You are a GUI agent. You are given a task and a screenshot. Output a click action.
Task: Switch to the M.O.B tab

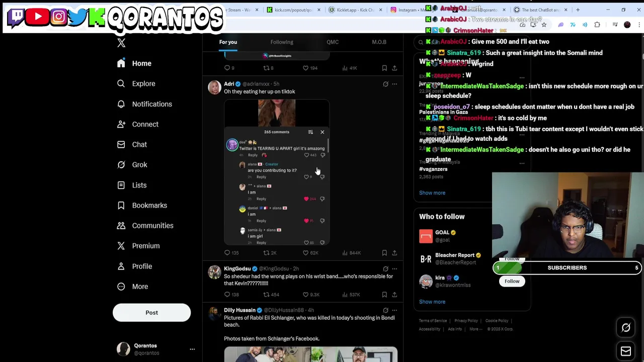379,42
